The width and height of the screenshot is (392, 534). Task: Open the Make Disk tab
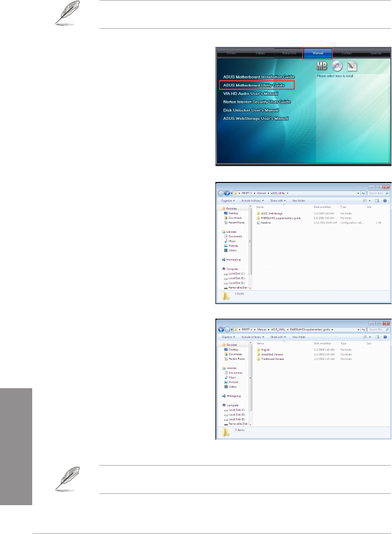coord(289,53)
